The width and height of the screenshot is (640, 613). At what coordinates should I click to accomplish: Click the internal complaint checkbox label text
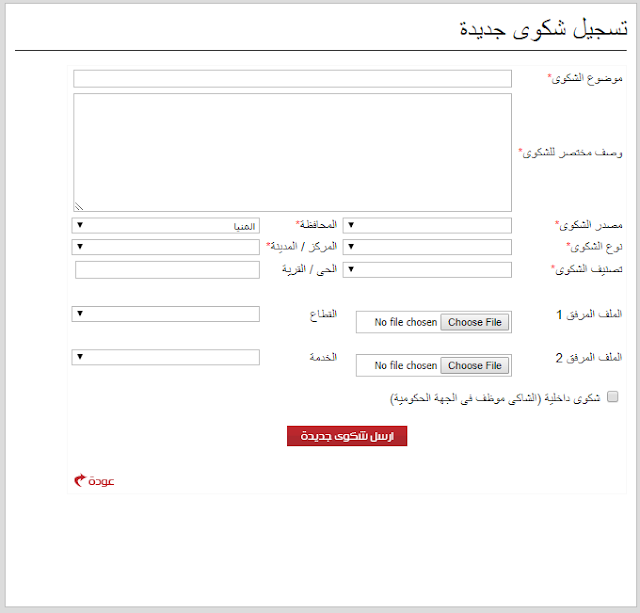coord(495,398)
